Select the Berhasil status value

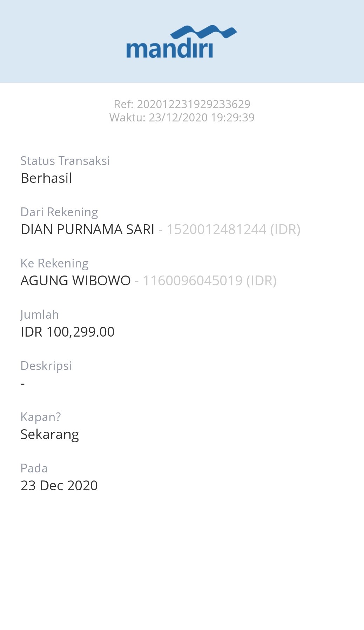46,178
